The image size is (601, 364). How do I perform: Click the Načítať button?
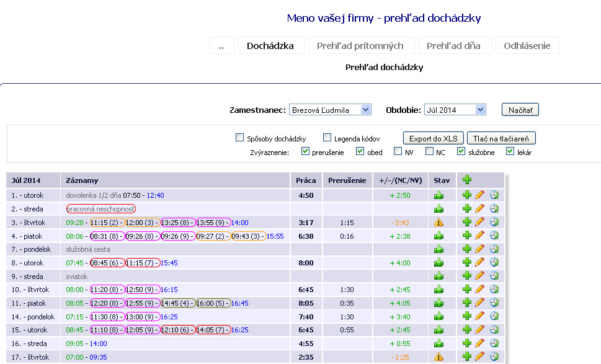click(520, 110)
